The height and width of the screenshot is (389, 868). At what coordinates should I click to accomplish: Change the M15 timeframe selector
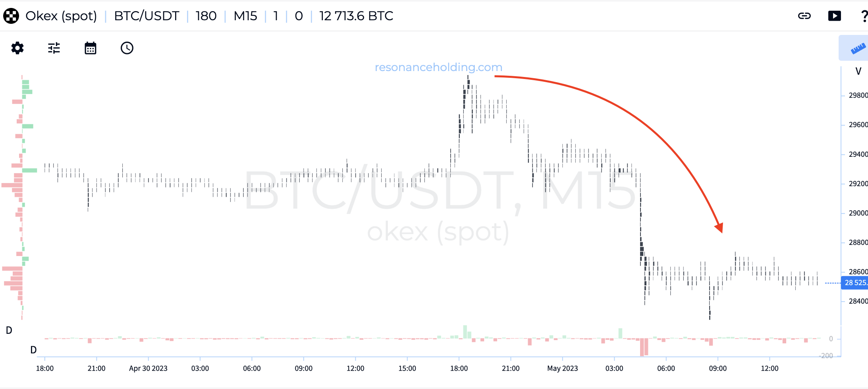[245, 16]
